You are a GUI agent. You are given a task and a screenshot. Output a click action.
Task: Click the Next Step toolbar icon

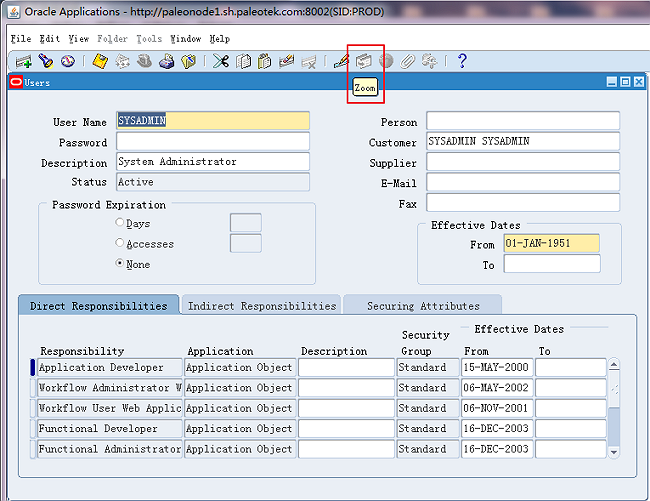[x=122, y=61]
